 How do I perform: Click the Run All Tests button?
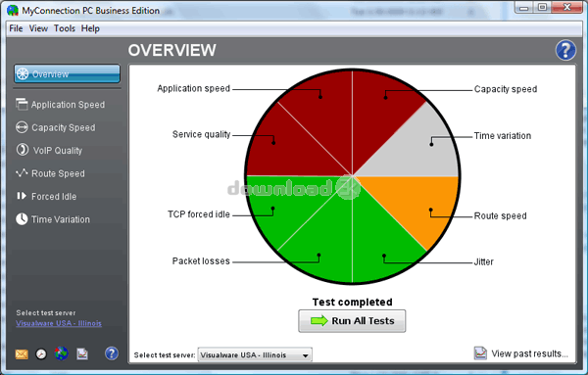352,321
